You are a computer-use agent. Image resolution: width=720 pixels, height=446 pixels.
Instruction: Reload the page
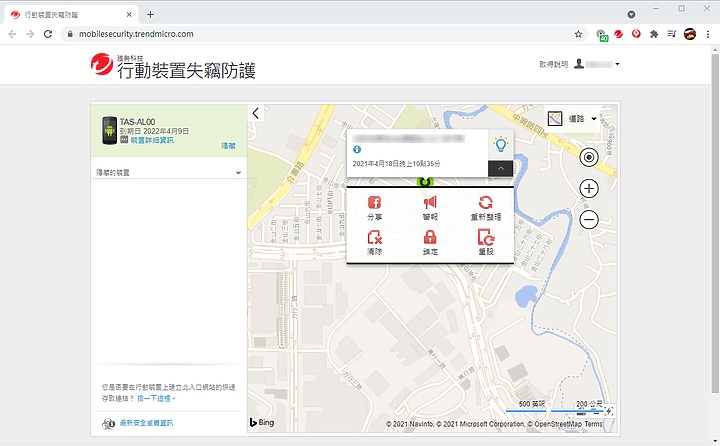click(x=48, y=34)
